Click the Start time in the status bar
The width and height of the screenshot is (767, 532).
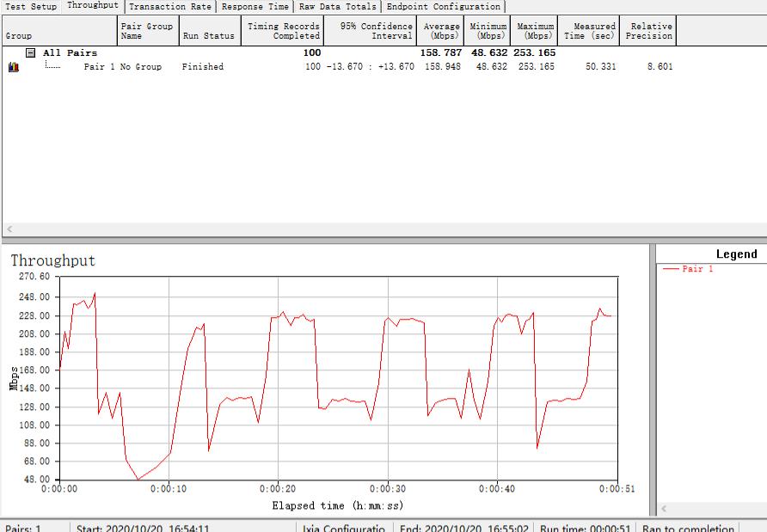tap(143, 528)
